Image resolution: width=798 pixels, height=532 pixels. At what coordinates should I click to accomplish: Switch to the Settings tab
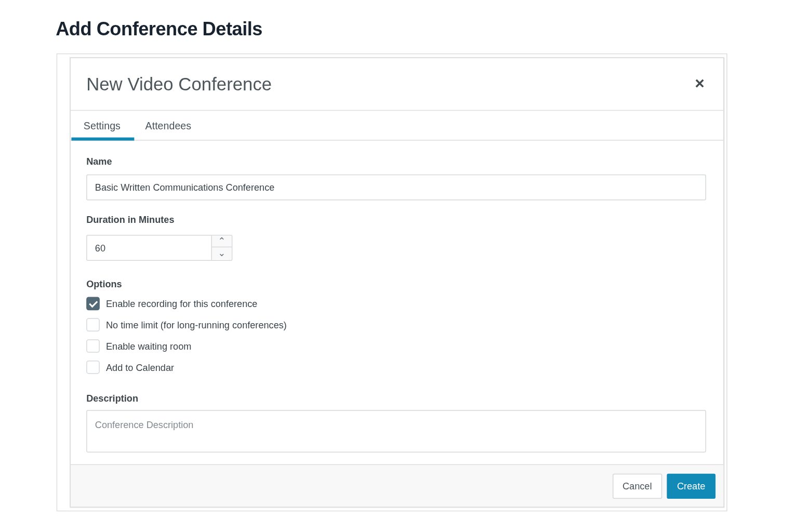point(102,126)
